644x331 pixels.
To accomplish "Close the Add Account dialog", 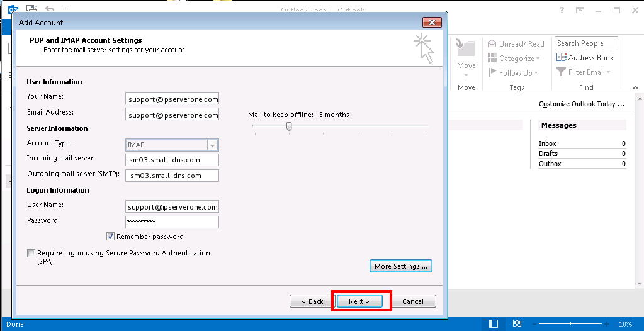I will (x=432, y=22).
